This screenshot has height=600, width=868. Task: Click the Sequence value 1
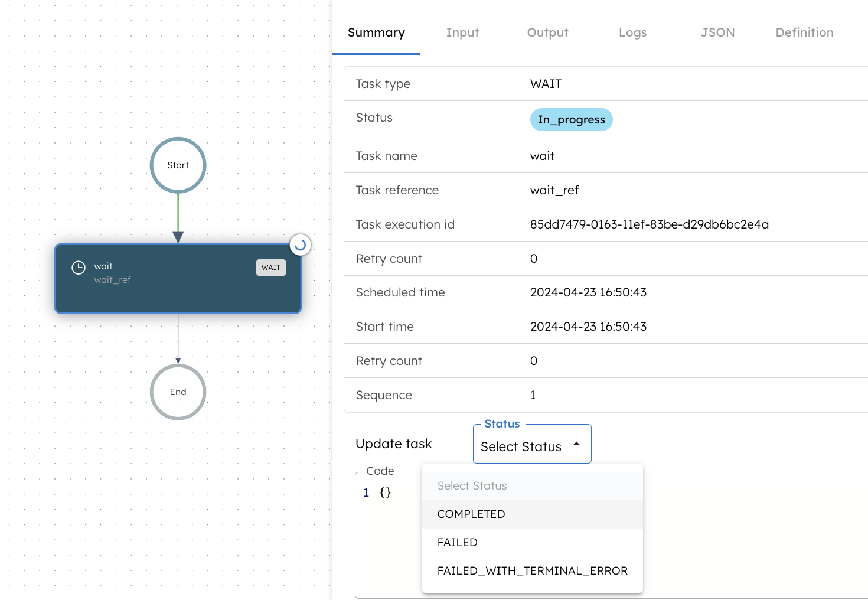533,395
